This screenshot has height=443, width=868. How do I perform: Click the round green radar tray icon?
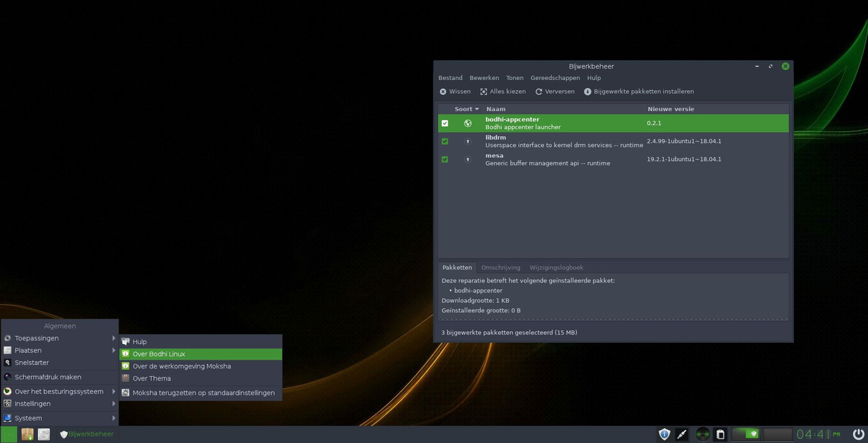pos(703,434)
